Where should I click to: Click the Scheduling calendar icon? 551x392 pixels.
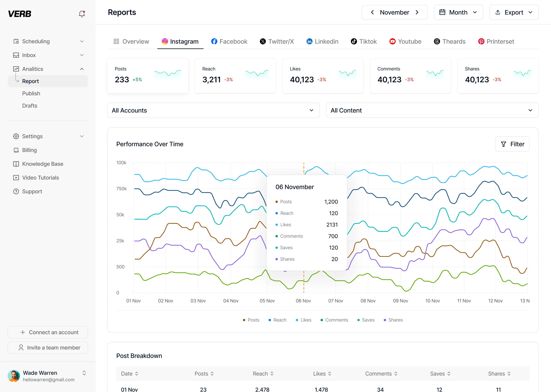click(x=16, y=41)
